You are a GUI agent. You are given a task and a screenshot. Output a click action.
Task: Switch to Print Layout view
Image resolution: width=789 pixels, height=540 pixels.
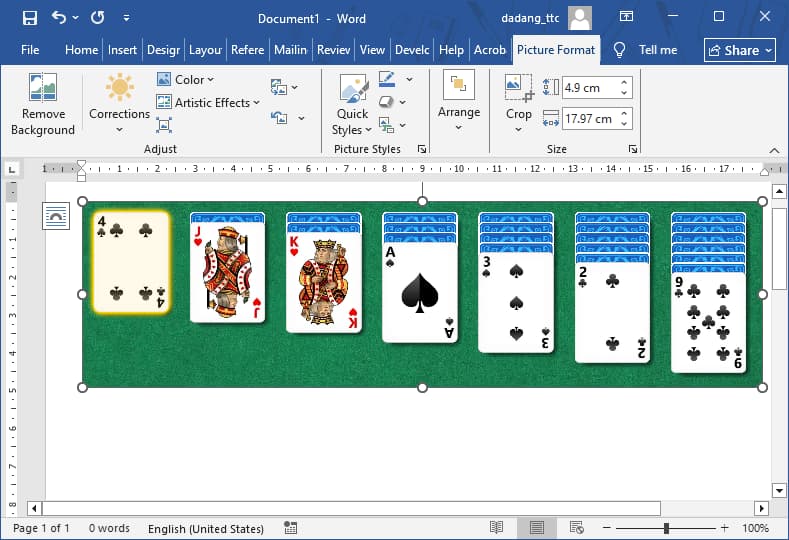click(536, 528)
